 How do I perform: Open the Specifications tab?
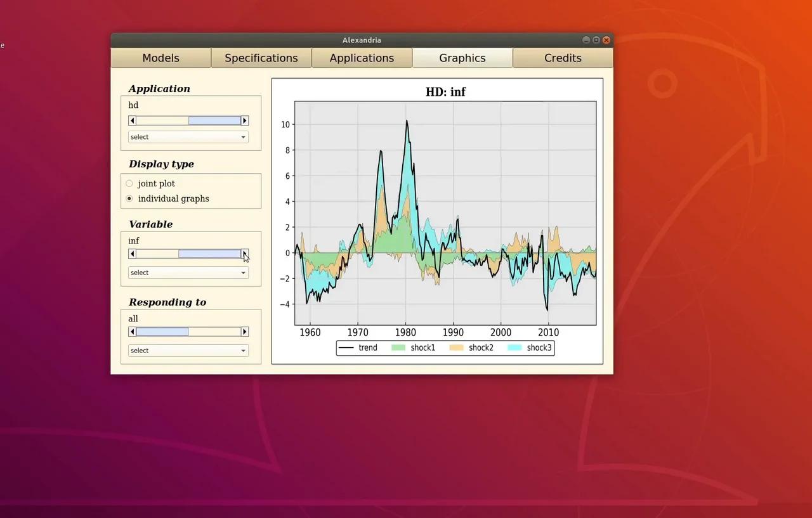(x=261, y=58)
